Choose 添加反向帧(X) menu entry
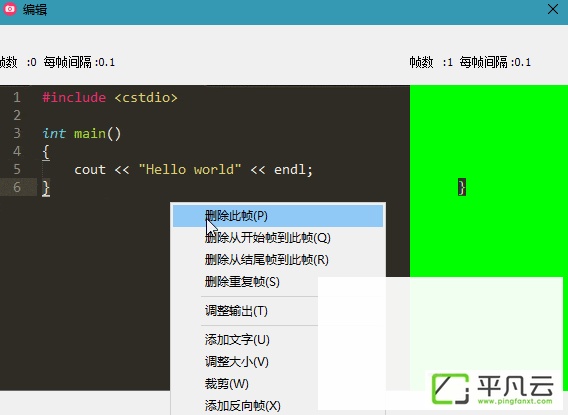 coord(243,405)
